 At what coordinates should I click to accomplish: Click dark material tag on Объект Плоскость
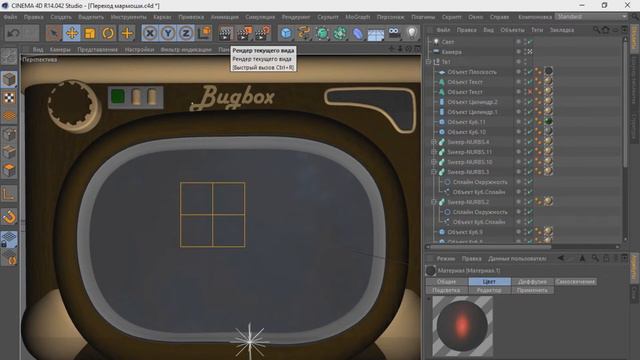[x=549, y=71]
